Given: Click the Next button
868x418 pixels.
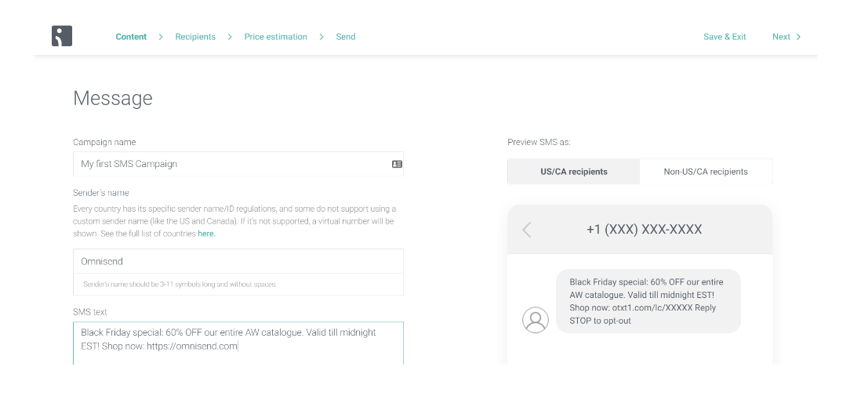Looking at the screenshot, I should coord(786,37).
